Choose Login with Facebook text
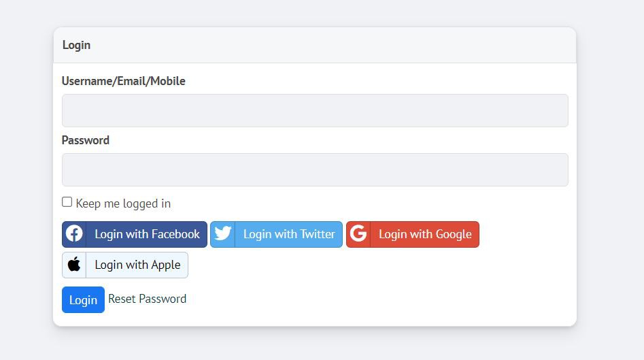Image resolution: width=644 pixels, height=360 pixels. pos(147,234)
